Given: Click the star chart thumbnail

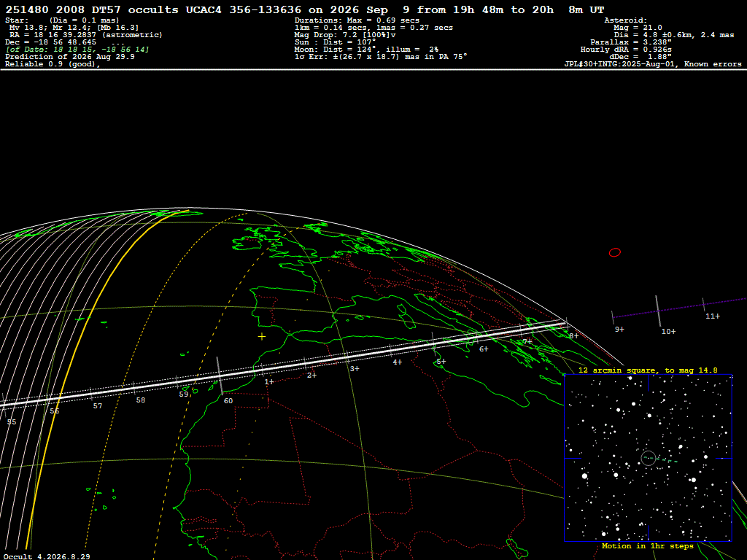Looking at the screenshot, I should [x=648, y=458].
